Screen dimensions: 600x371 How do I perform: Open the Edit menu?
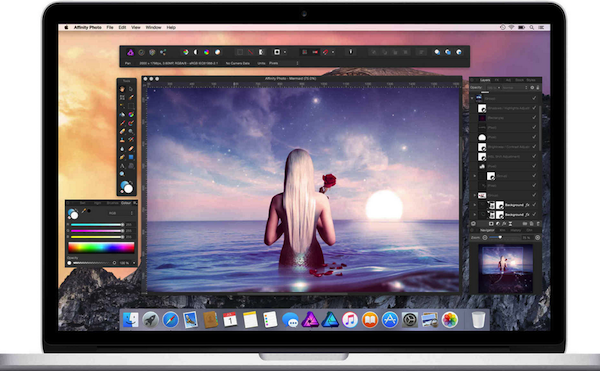tap(122, 28)
